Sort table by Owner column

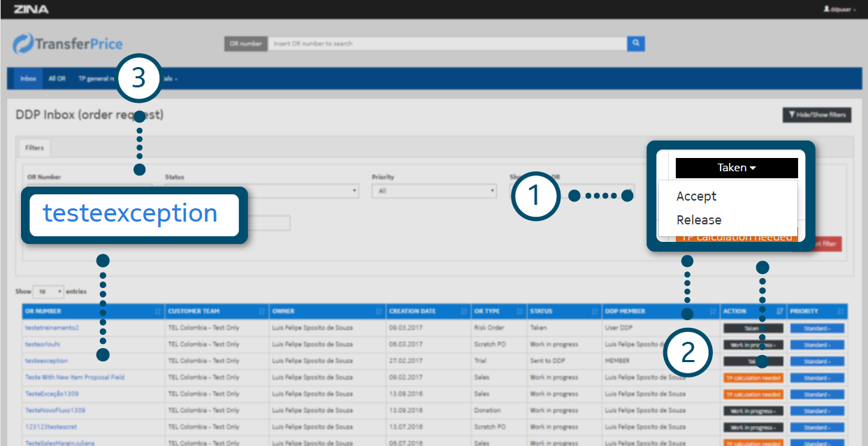click(326, 311)
